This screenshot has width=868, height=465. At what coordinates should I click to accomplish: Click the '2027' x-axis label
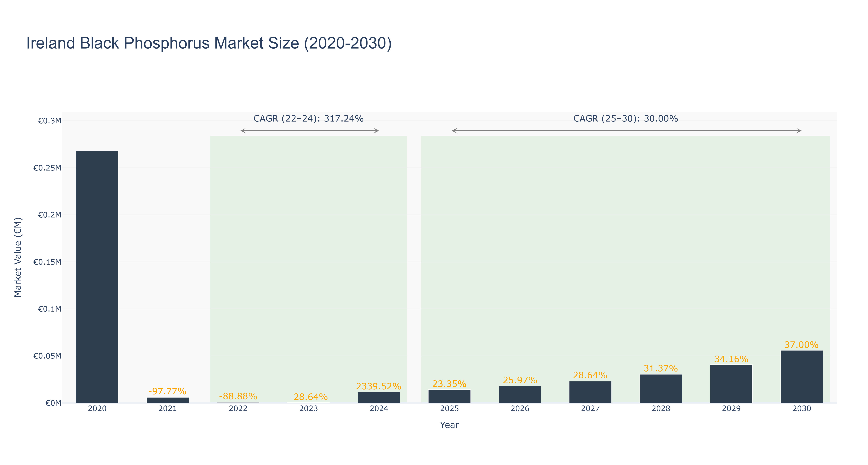pos(590,409)
